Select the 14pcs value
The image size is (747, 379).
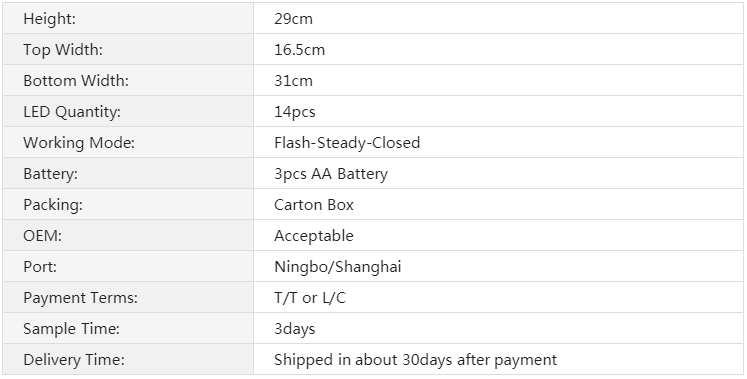pyautogui.click(x=295, y=112)
